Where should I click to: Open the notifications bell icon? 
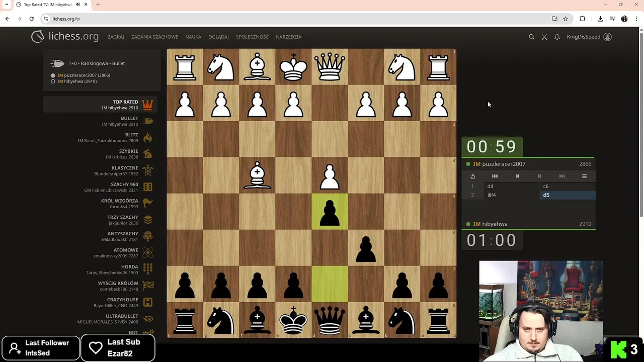[x=557, y=37]
